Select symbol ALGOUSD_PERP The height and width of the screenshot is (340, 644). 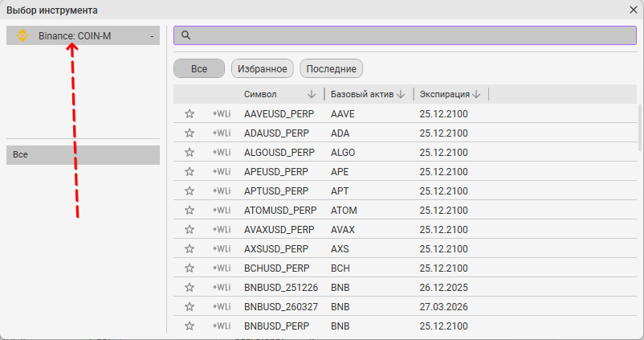pyautogui.click(x=279, y=153)
